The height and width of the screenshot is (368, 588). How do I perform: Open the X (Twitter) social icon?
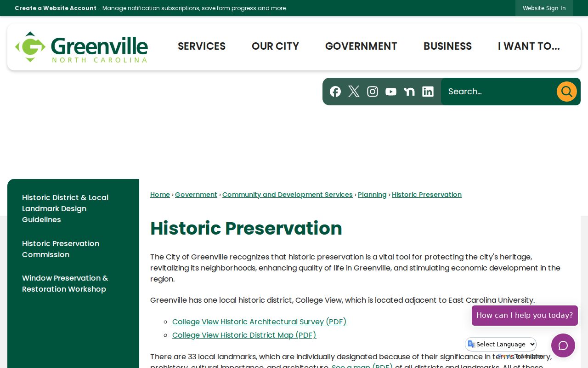[354, 92]
